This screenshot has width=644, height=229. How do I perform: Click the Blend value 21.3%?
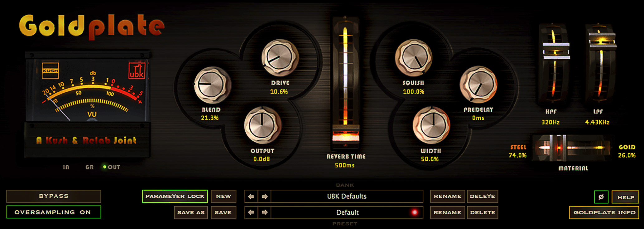(x=210, y=118)
